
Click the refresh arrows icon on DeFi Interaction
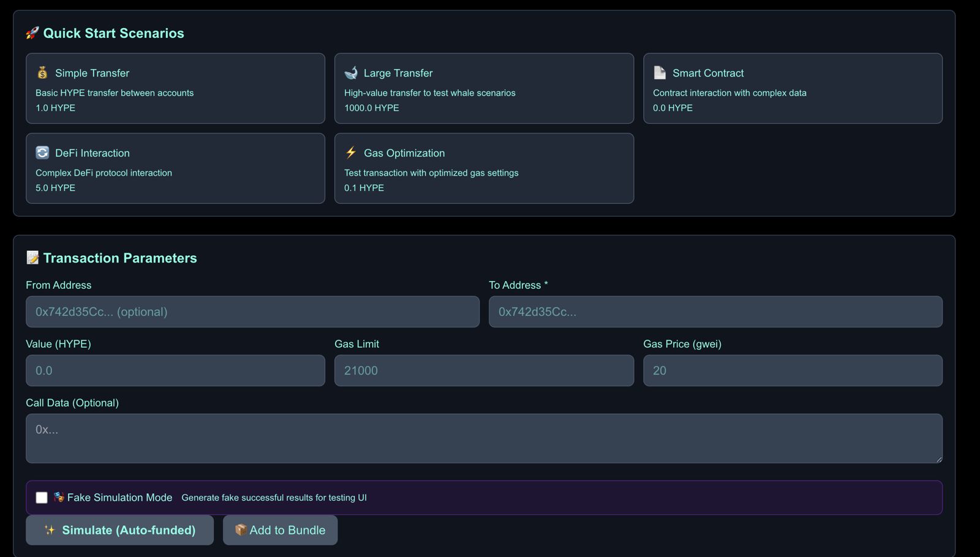click(x=42, y=152)
